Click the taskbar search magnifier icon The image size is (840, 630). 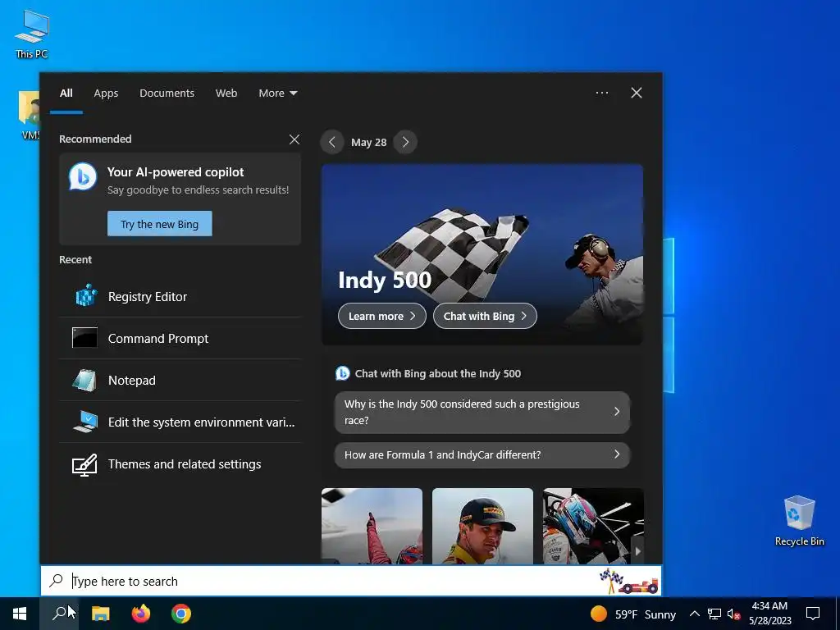pos(59,614)
